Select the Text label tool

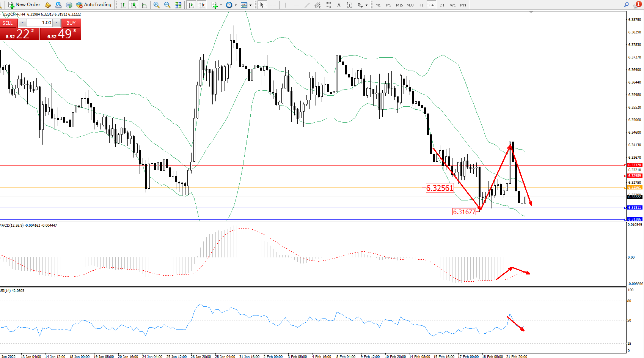point(339,5)
